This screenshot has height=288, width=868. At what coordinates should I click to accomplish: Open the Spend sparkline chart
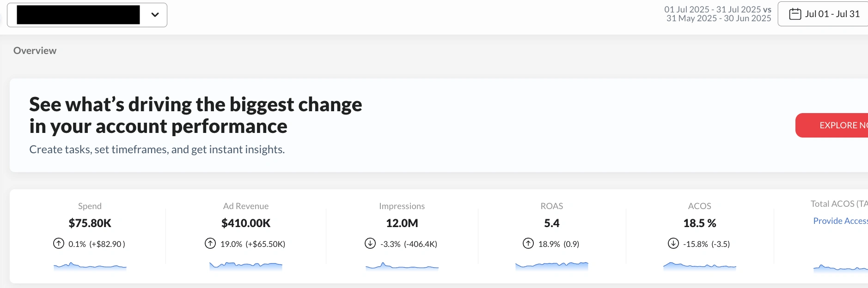point(90,266)
